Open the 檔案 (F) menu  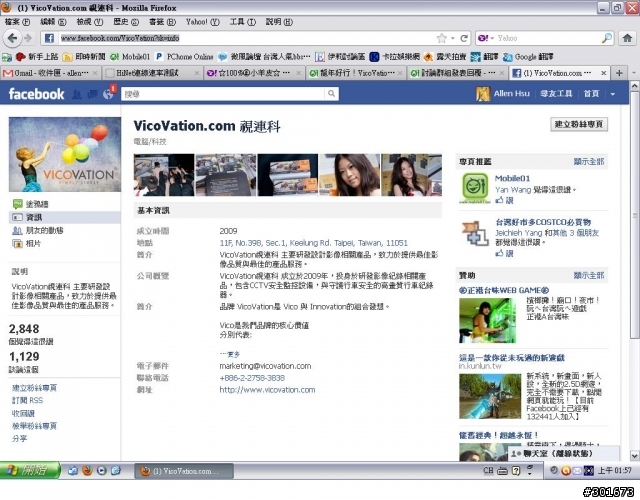click(x=18, y=22)
